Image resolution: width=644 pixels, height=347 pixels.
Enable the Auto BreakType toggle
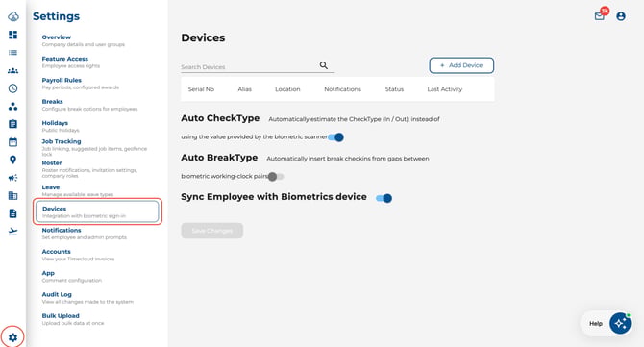pyautogui.click(x=276, y=177)
